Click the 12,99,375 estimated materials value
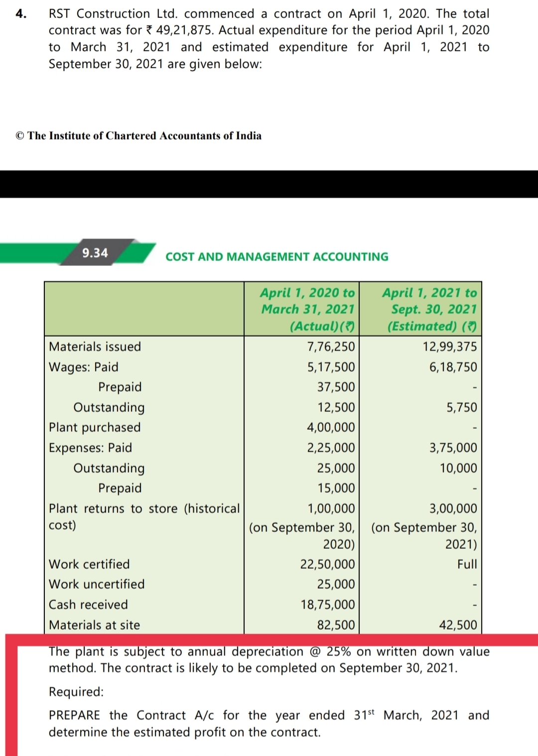 coord(449,347)
